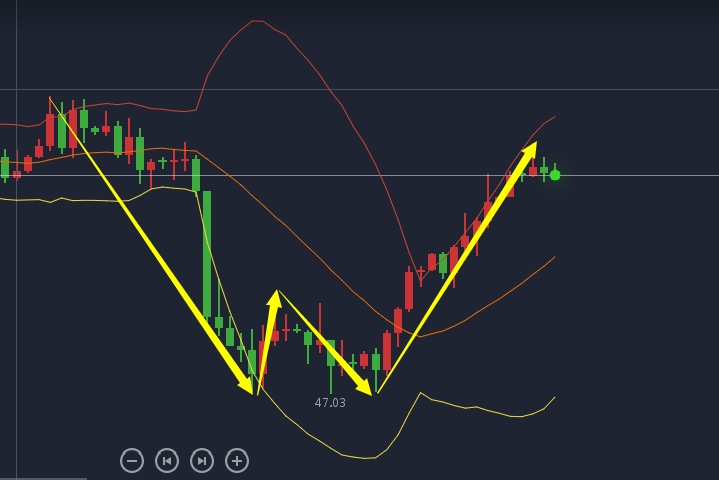
Task: Select the long rising yellow arrow
Action: [450, 270]
